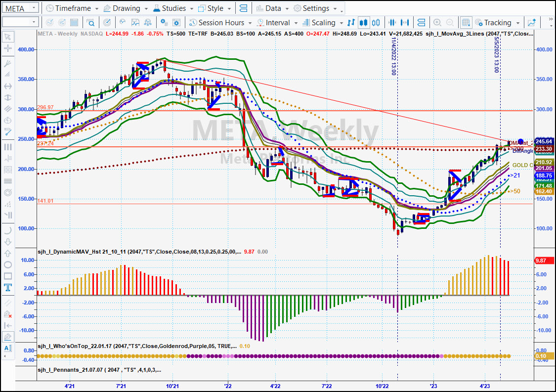
Task: Click the zoom out magnifier icon
Action: coord(450,23)
